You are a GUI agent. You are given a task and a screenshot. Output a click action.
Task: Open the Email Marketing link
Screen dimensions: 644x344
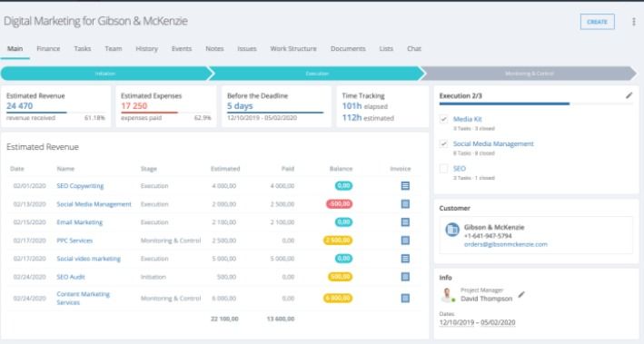(x=80, y=222)
